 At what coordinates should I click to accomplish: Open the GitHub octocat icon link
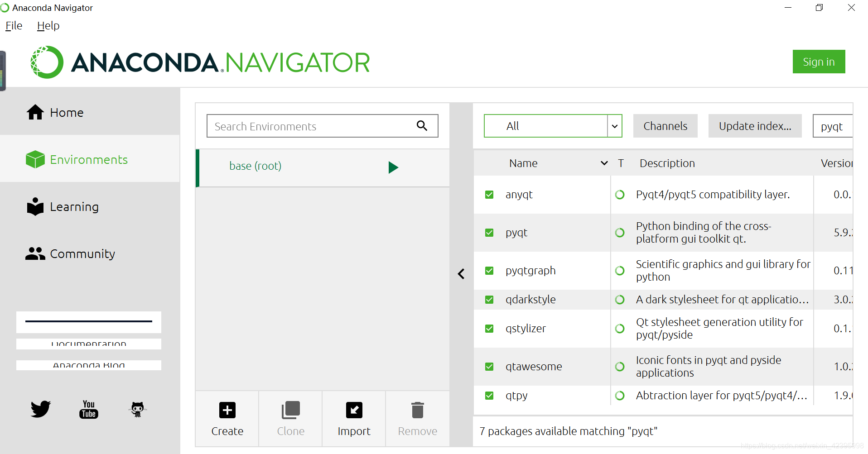[x=137, y=409]
